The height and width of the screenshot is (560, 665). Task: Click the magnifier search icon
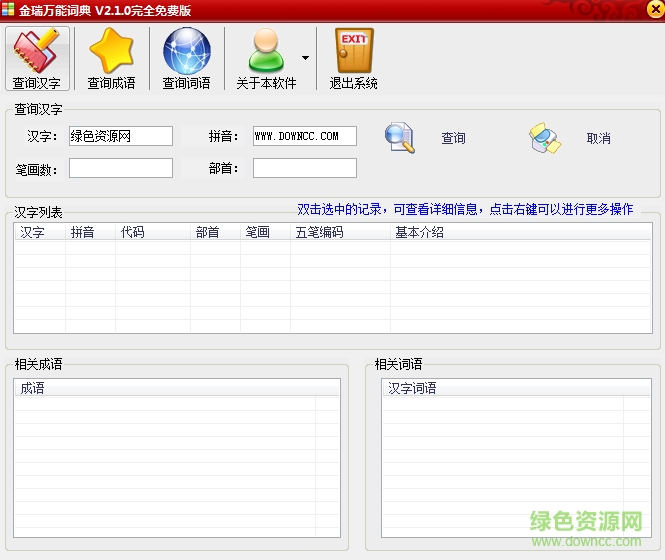point(400,137)
